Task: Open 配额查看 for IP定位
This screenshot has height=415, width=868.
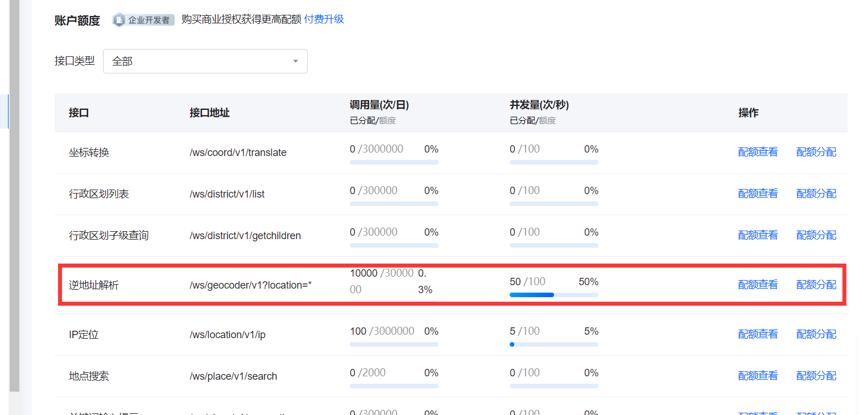Action: (758, 334)
